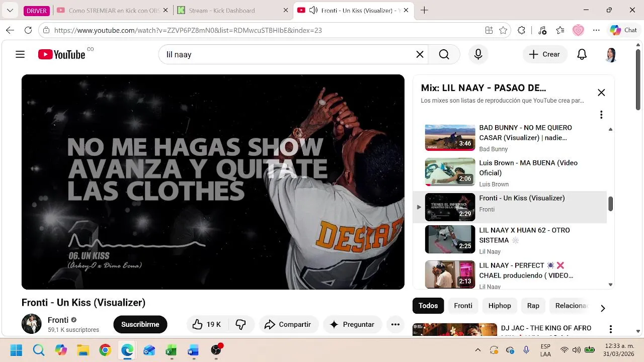Open the split screen app icon in address bar
The width and height of the screenshot is (644, 362).
pos(489,30)
